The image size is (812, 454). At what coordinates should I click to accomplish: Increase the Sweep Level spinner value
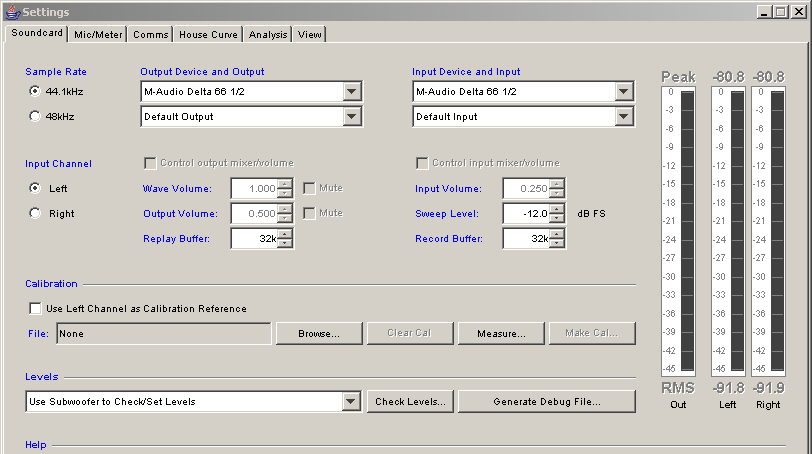click(558, 209)
